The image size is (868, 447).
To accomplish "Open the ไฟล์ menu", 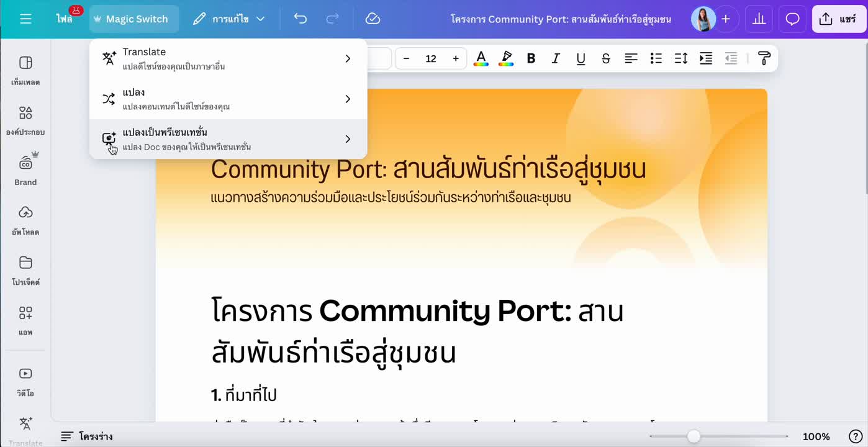I will pos(66,19).
